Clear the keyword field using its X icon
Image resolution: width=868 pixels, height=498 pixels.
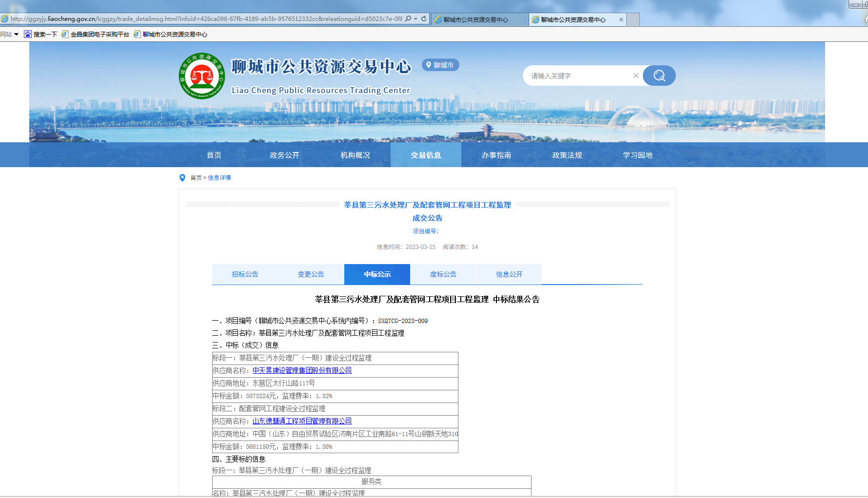point(636,76)
